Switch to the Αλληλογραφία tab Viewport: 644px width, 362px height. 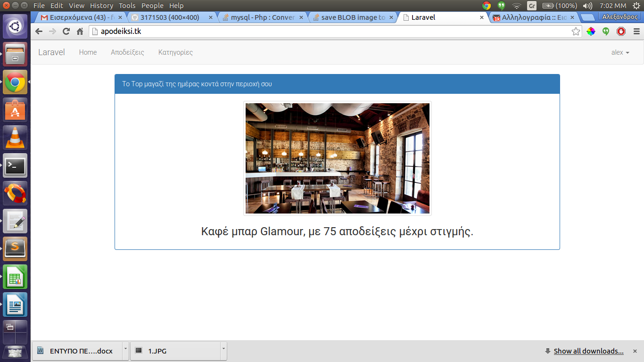(x=533, y=17)
